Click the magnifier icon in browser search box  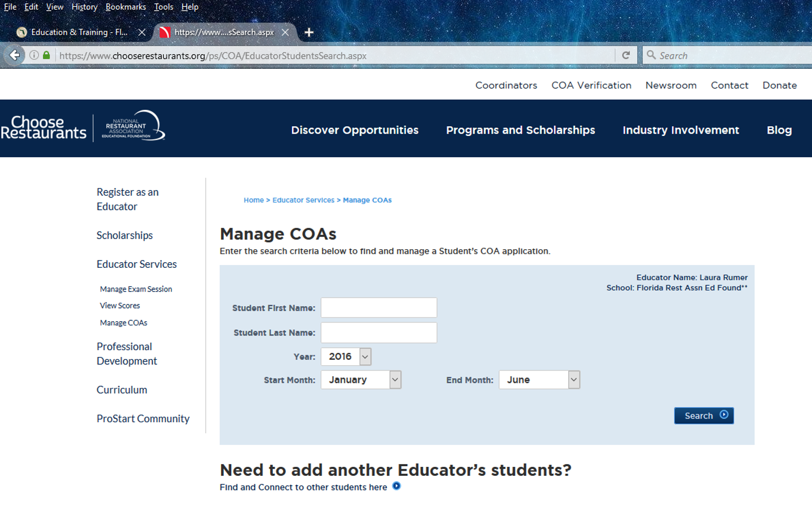651,55
